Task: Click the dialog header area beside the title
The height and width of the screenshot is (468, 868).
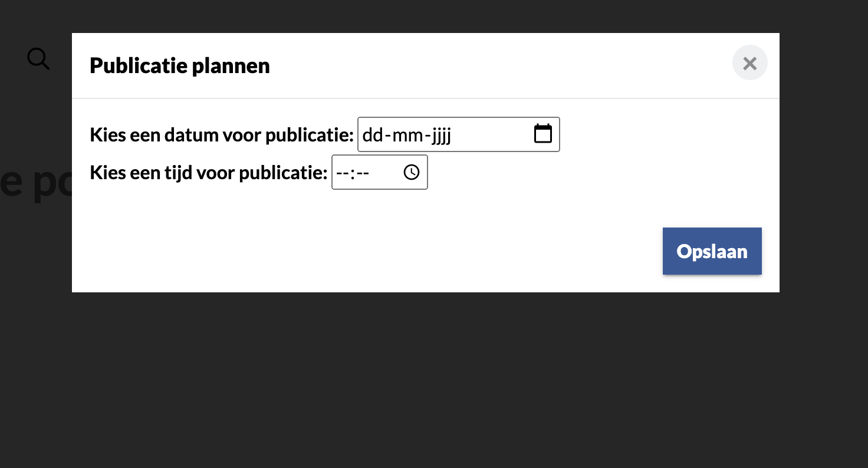Action: click(501, 65)
